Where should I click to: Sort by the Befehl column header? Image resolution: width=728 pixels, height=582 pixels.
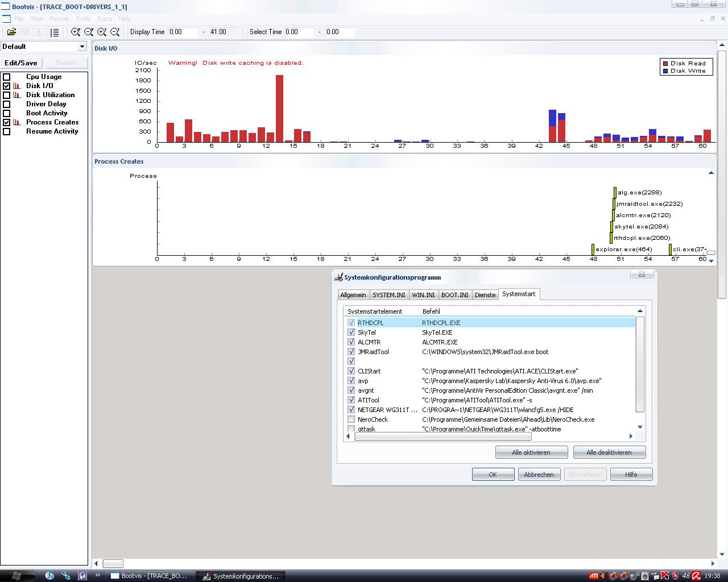[526, 311]
